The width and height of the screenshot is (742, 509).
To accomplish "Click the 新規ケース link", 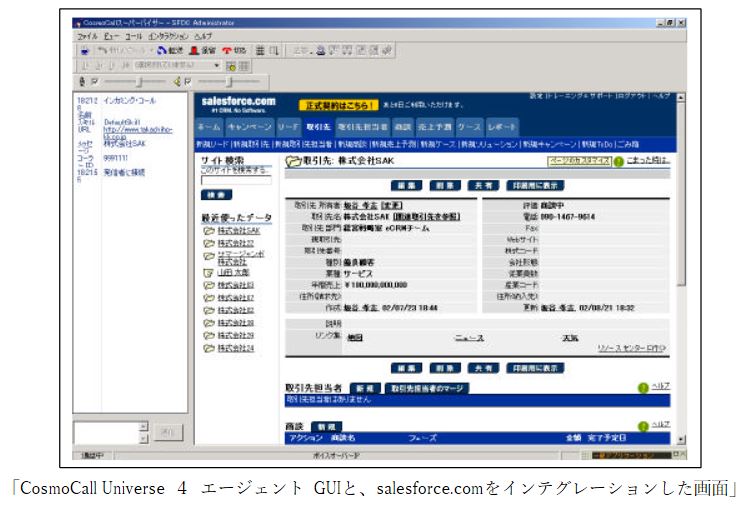I will pos(438,144).
